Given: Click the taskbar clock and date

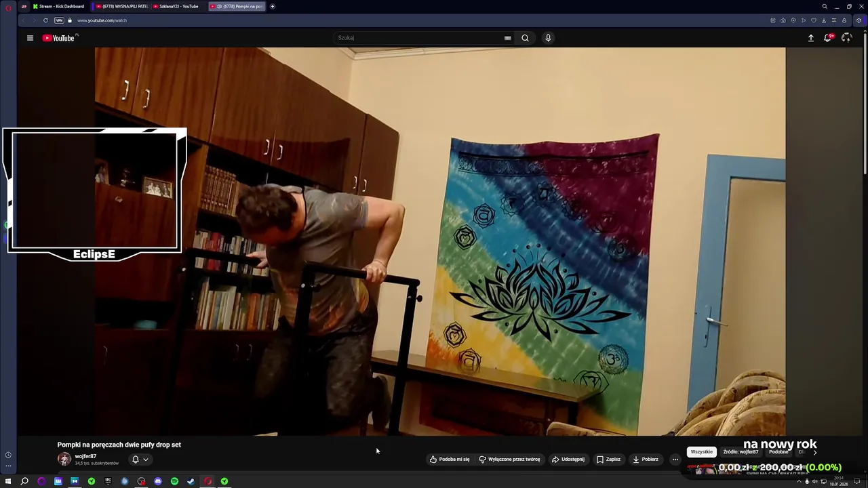Looking at the screenshot, I should pyautogui.click(x=839, y=481).
